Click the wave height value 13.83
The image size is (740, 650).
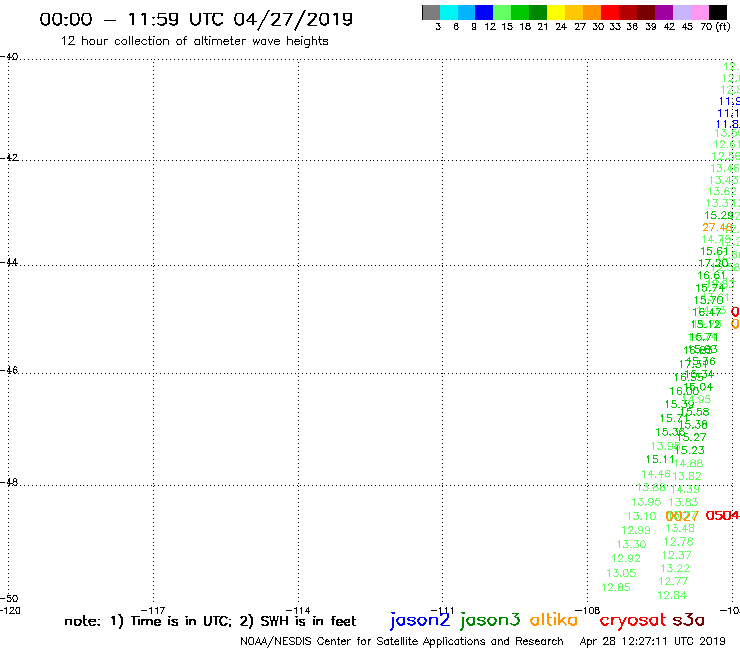(683, 502)
